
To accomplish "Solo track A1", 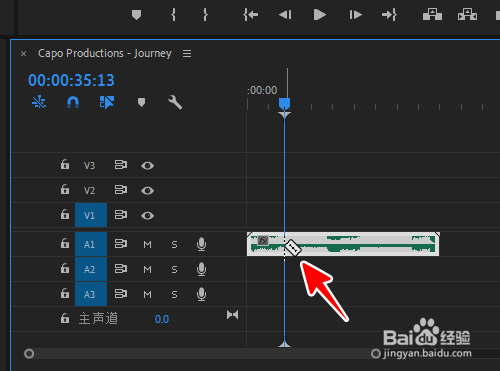I will pos(174,245).
